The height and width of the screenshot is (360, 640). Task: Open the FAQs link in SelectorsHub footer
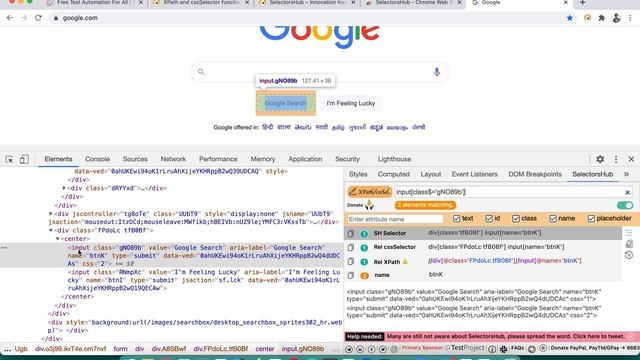tap(517, 348)
